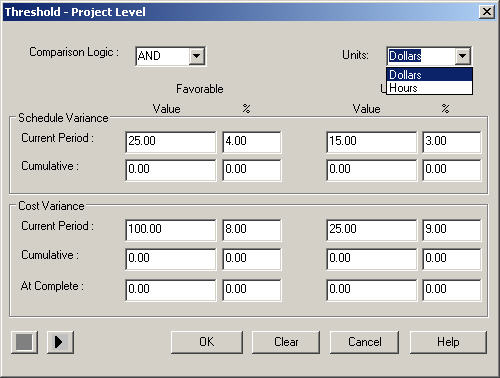This screenshot has width=500, height=378.
Task: Click Cost Variance At Complete favorable value field
Action: pyautogui.click(x=171, y=290)
